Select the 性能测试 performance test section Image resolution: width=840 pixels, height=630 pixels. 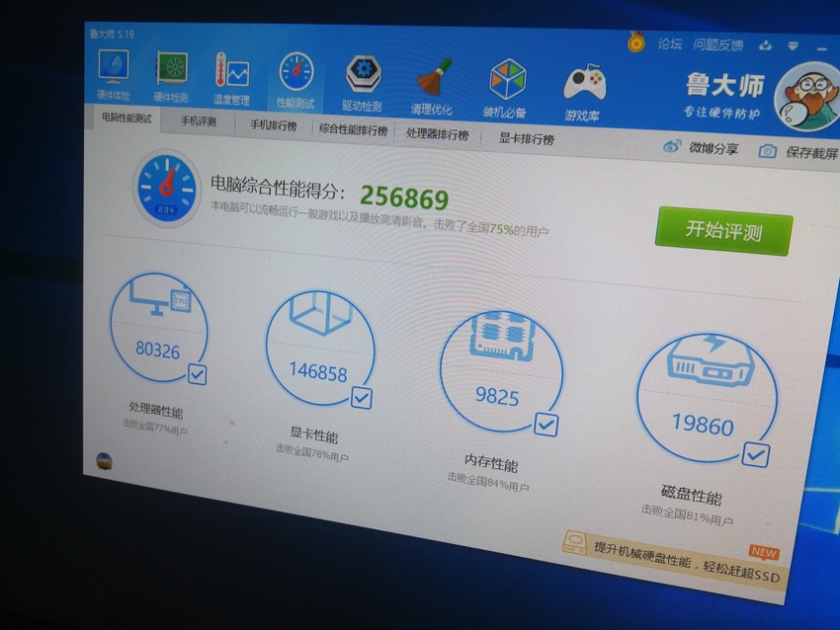295,80
